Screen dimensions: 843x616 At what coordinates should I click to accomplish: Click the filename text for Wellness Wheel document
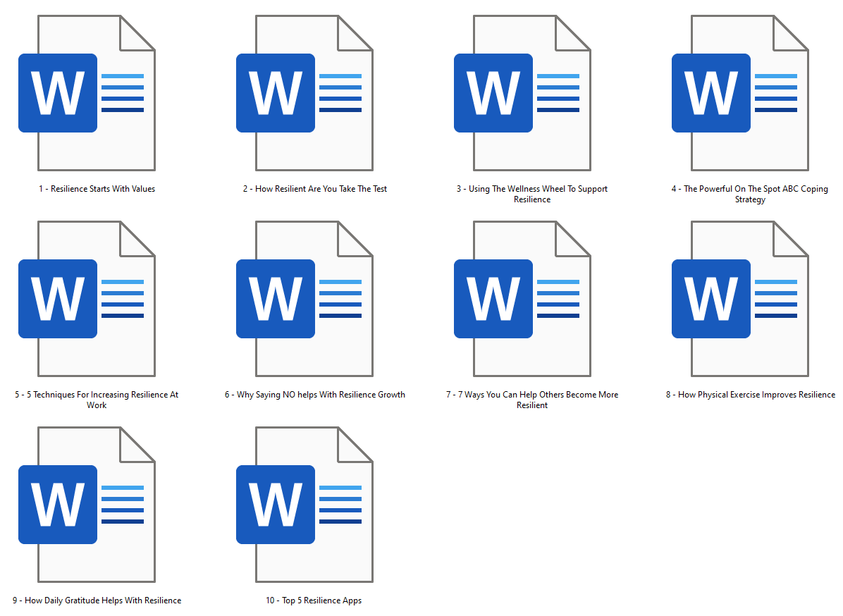pos(532,194)
